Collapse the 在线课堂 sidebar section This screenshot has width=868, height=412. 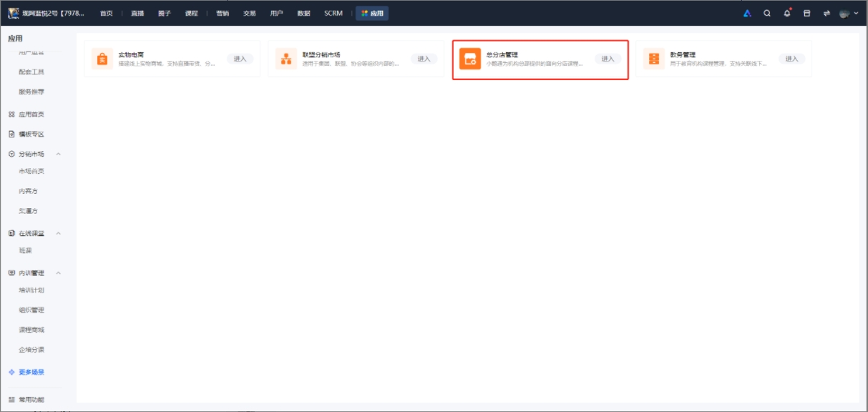[x=59, y=233]
